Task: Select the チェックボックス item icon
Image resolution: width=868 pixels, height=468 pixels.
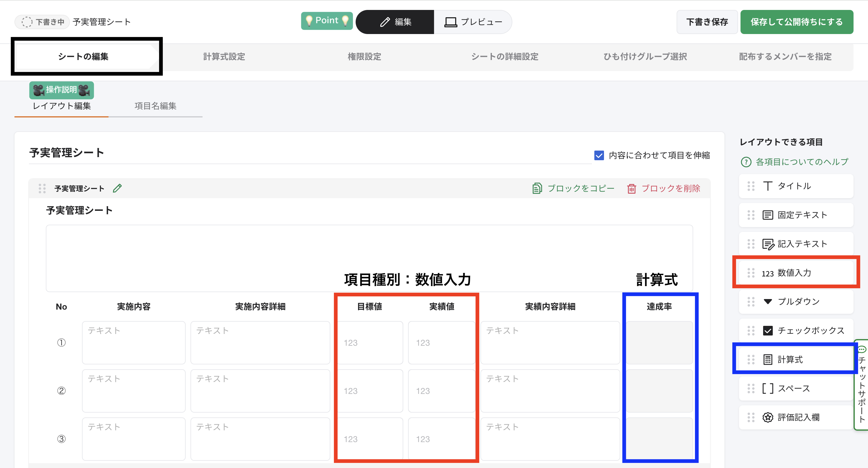Action: (768, 331)
